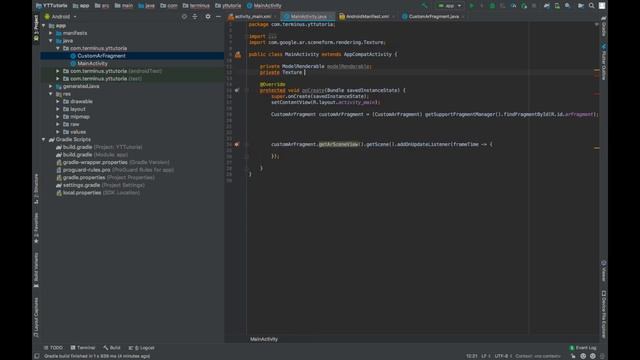Toggle the Build Variants side tab
640x360 pixels.
[36, 270]
